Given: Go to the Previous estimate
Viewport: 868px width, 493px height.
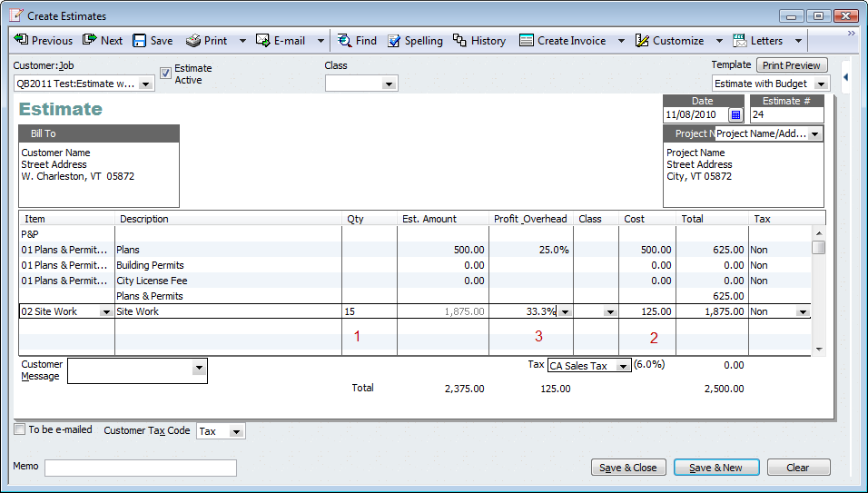Looking at the screenshot, I should point(43,41).
